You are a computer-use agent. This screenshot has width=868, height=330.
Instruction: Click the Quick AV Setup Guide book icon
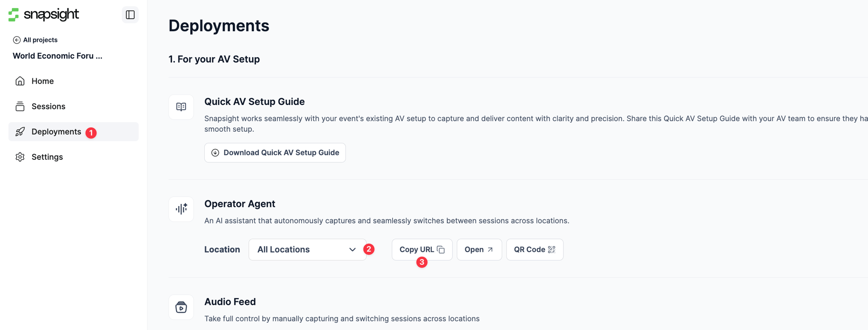point(181,107)
